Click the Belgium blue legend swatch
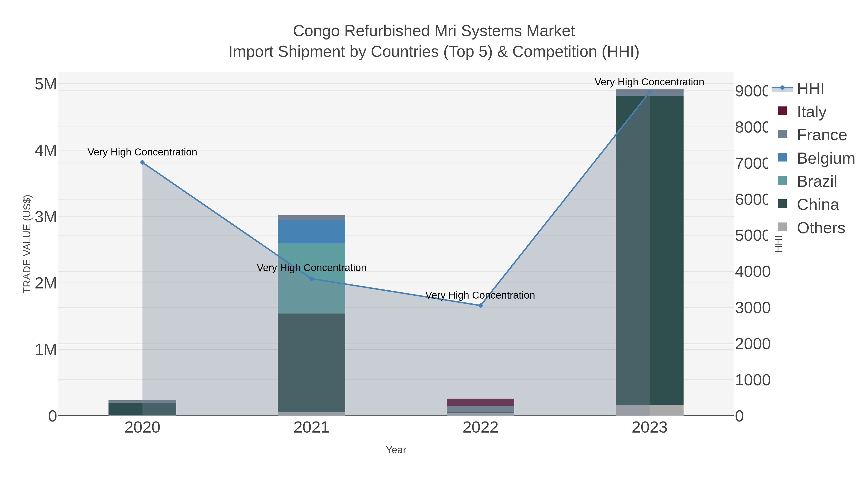Screen dimensions: 868x488 point(782,157)
